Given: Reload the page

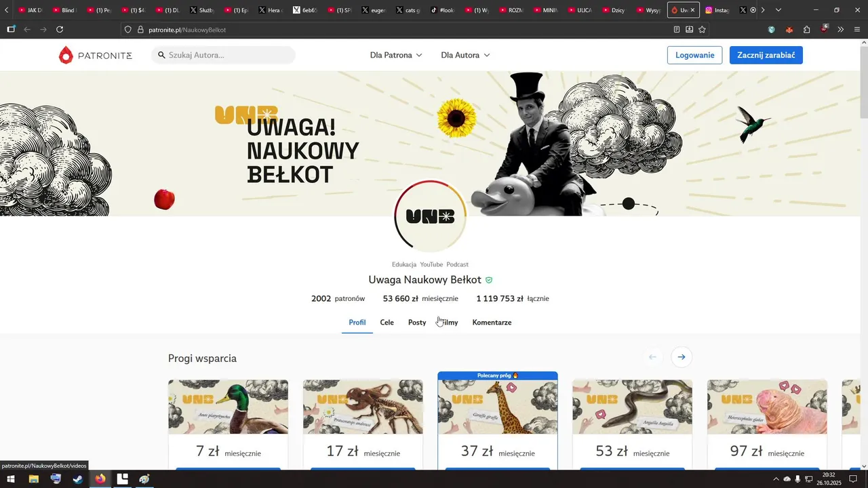Looking at the screenshot, I should point(60,30).
